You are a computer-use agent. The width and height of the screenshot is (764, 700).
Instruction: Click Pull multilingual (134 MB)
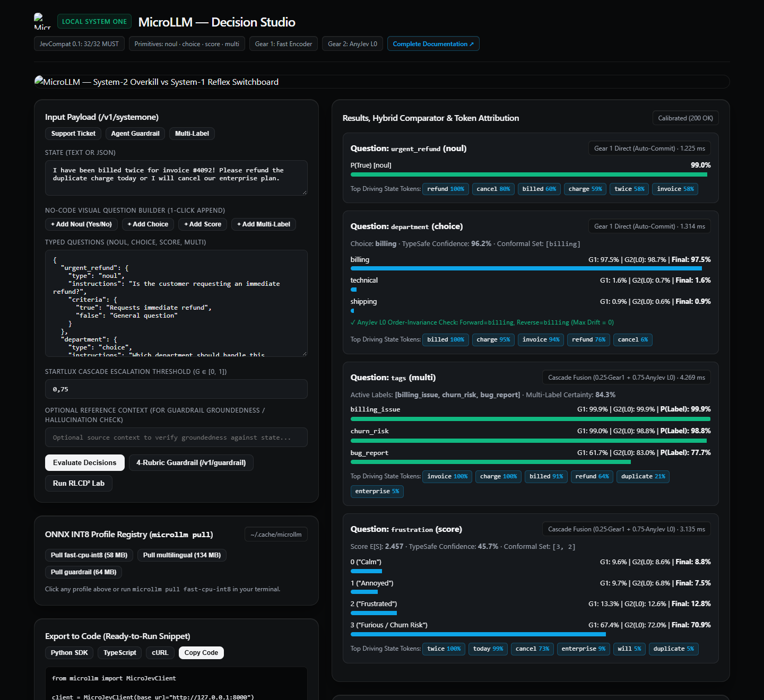click(182, 555)
